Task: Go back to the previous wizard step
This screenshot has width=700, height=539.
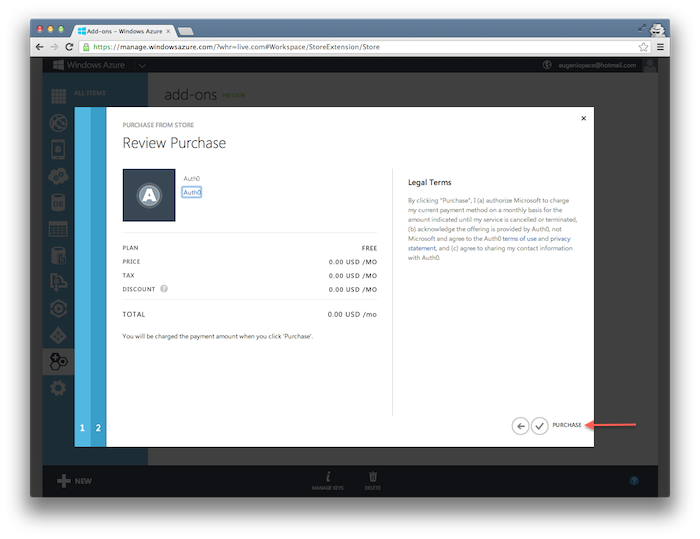Action: pyautogui.click(x=521, y=426)
